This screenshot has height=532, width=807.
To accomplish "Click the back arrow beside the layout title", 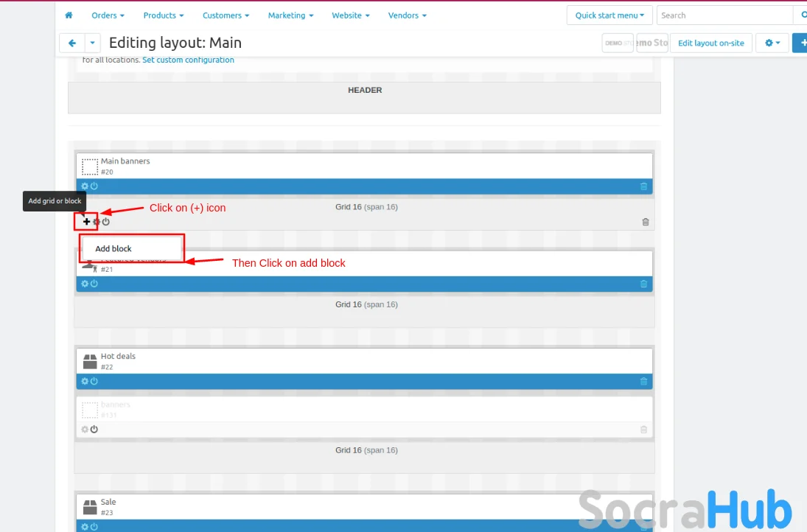I will tap(72, 43).
